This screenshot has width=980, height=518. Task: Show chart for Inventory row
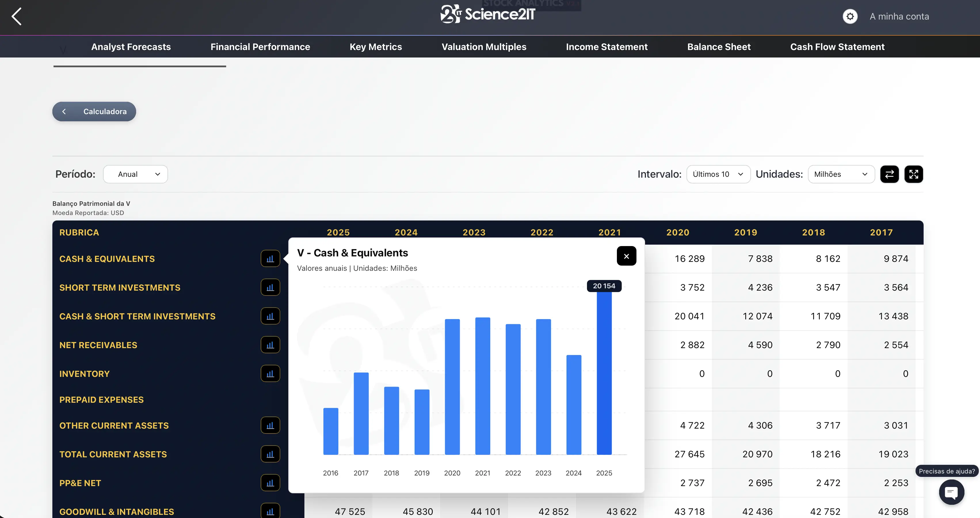coord(270,374)
